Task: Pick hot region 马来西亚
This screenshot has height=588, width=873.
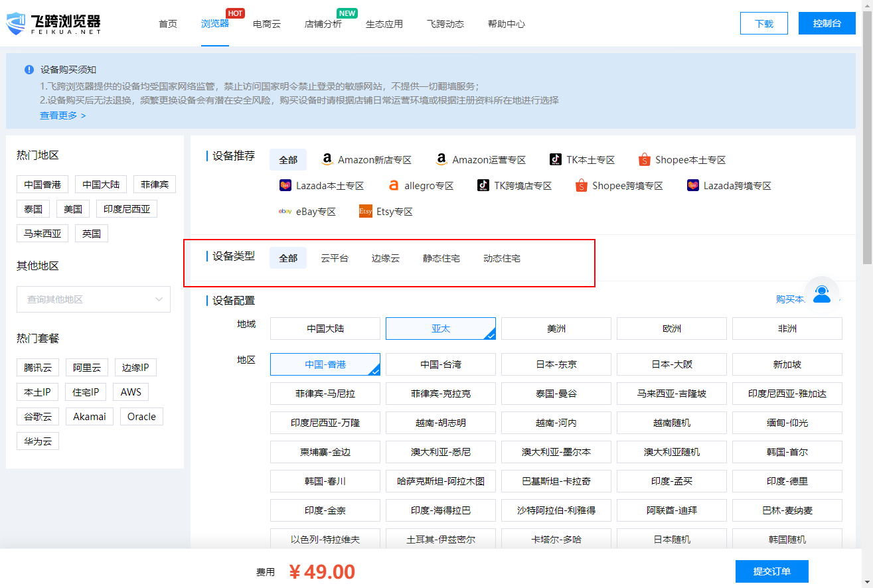Action: tap(42, 234)
